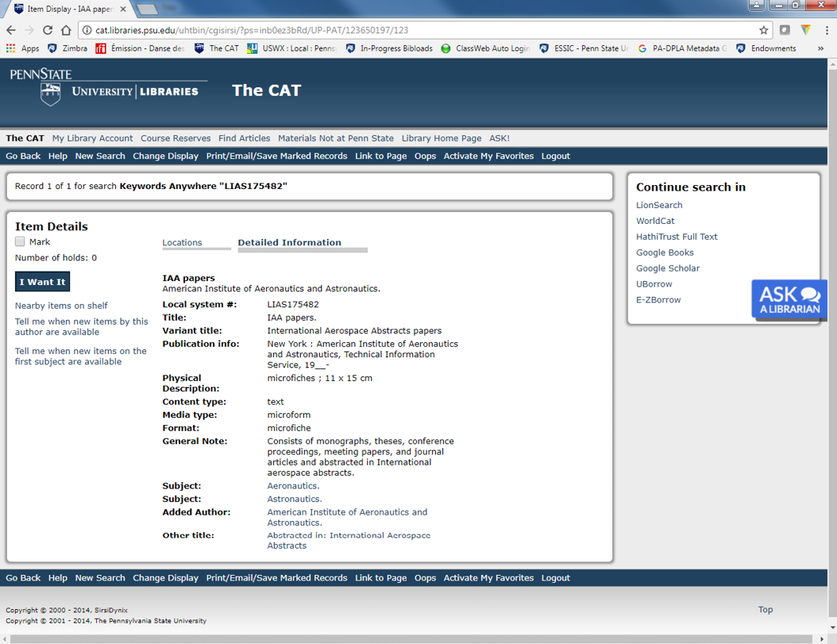The height and width of the screenshot is (644, 837).
Task: Click the colorful triangle extension icon
Action: tap(807, 29)
